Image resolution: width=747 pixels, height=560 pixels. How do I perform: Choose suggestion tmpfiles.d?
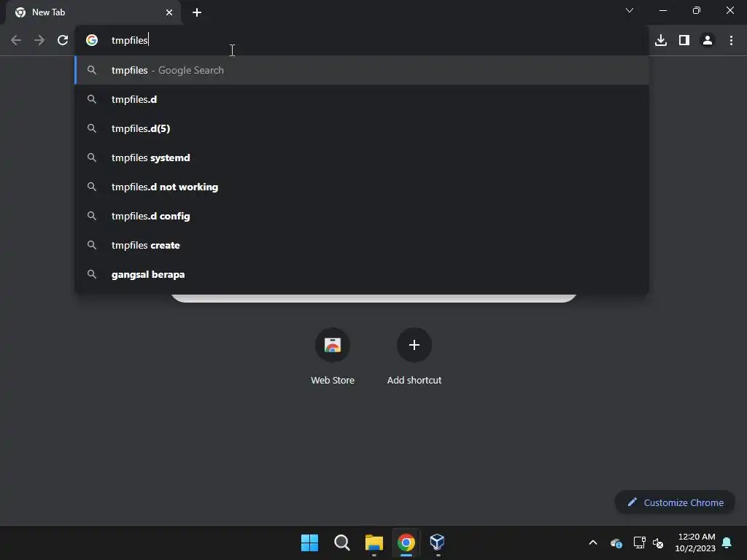pos(362,99)
